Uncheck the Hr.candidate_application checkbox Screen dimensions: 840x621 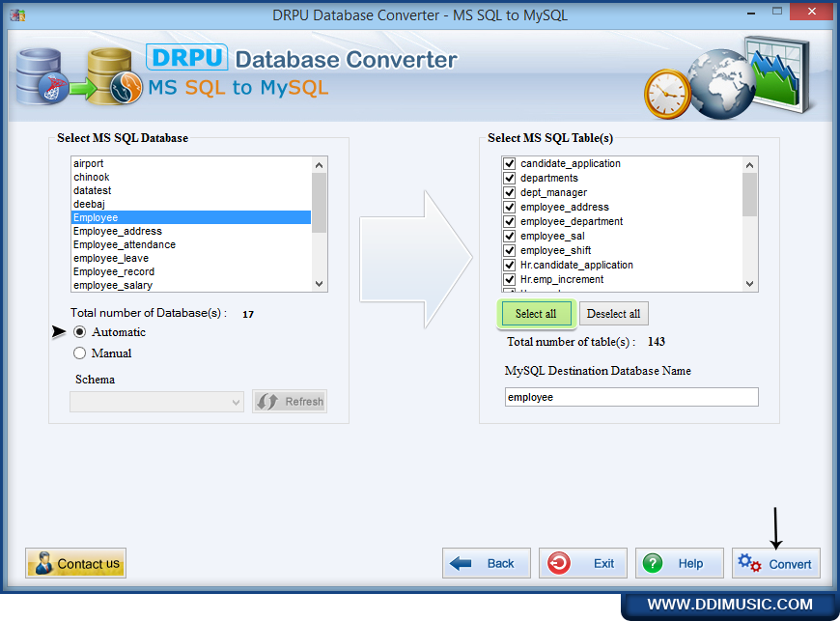point(509,265)
